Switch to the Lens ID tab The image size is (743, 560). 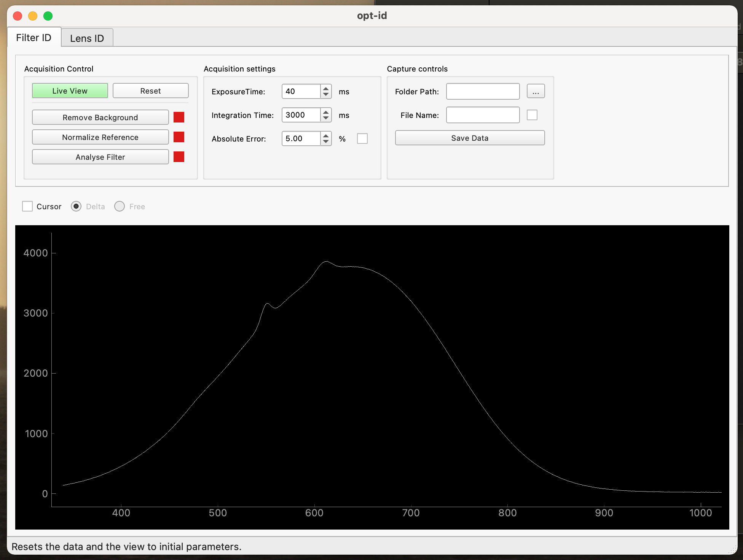click(87, 38)
